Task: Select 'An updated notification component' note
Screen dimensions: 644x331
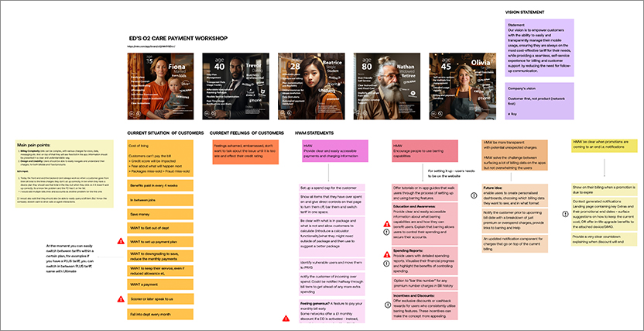Action: pyautogui.click(x=515, y=244)
